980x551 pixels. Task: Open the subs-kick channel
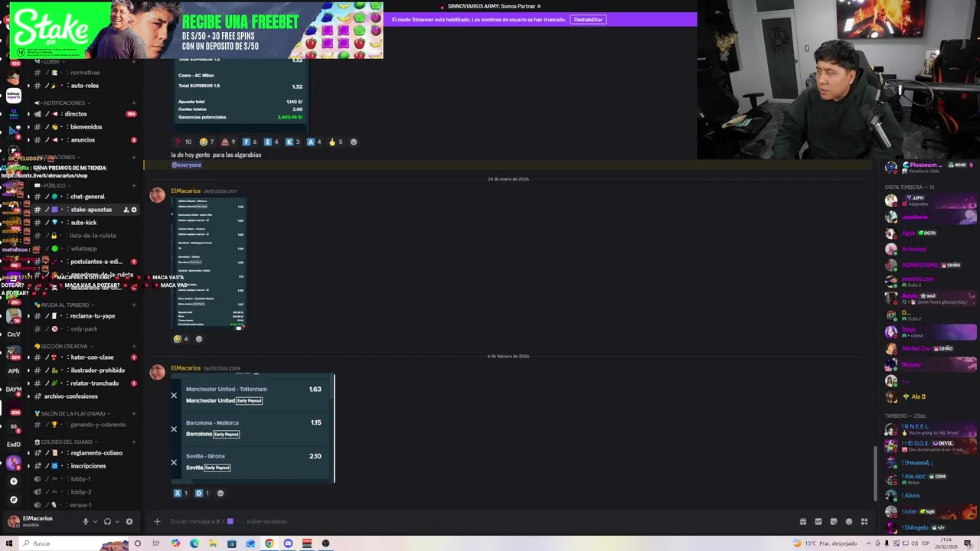[x=84, y=223]
